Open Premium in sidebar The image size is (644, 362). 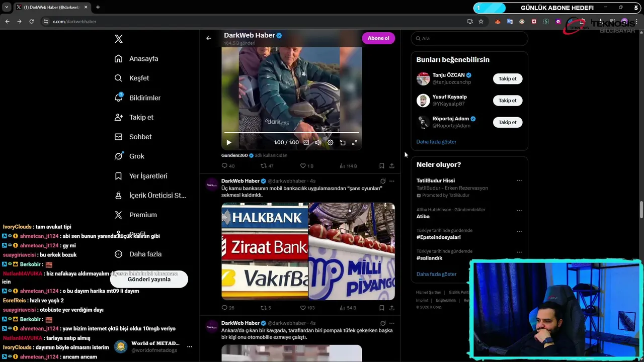click(136, 215)
